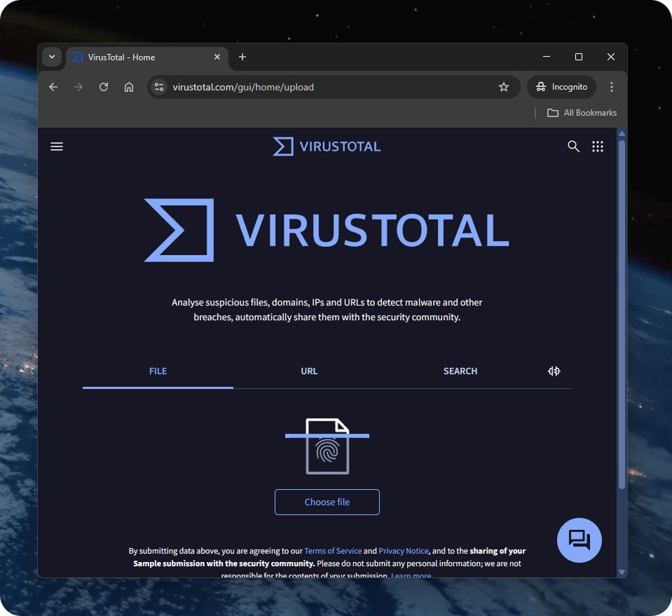Click the monitor icon next to SEARCH tab
The image size is (672, 616).
[554, 371]
